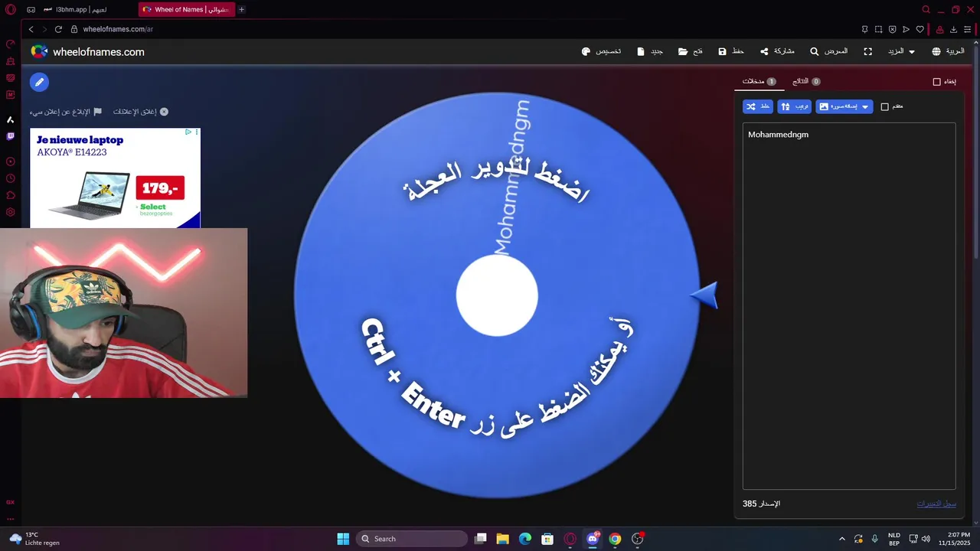Screen dimensions: 980x551
Task: Open Discord from the taskbar
Action: click(593, 539)
